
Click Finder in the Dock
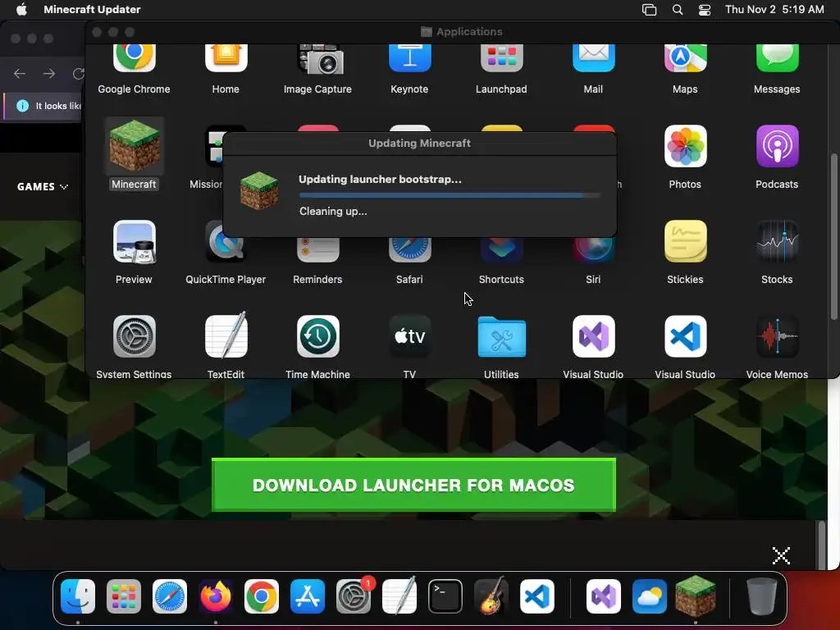78,596
